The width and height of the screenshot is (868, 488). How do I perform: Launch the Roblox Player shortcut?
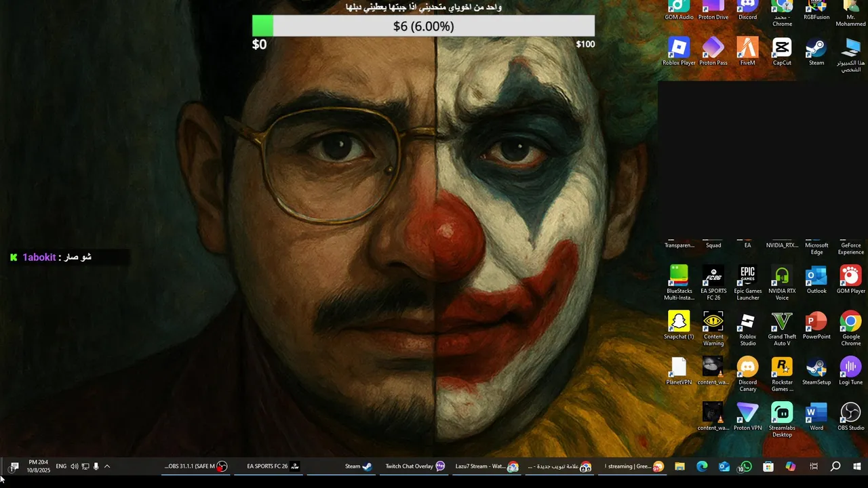coord(679,52)
